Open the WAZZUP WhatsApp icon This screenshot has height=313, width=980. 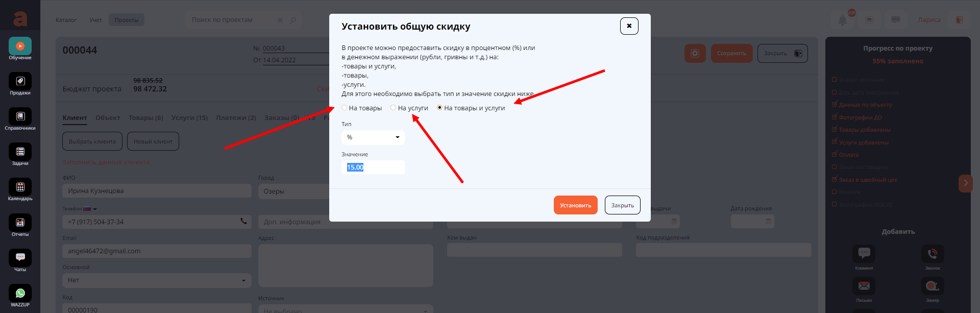point(20,294)
